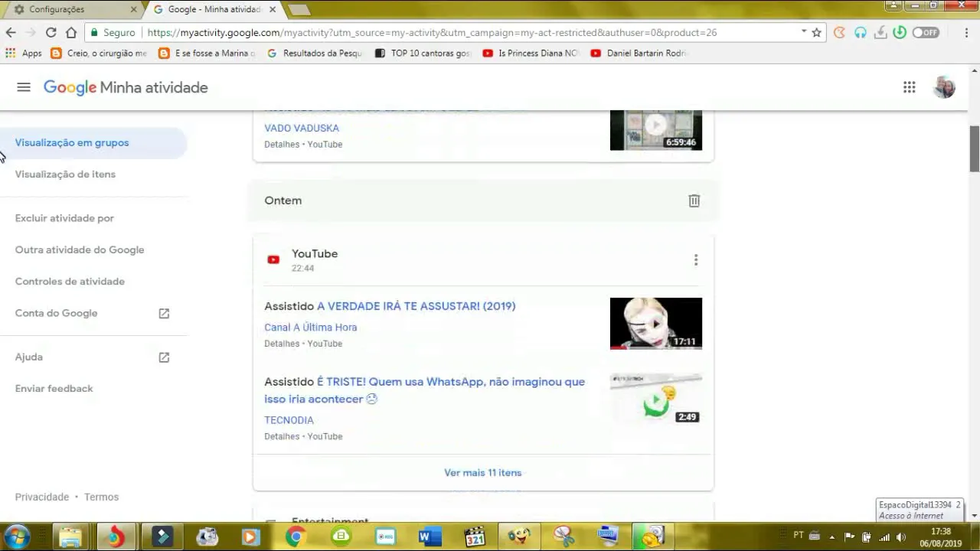Open the TECNODIA channel link
The image size is (980, 551).
point(289,420)
